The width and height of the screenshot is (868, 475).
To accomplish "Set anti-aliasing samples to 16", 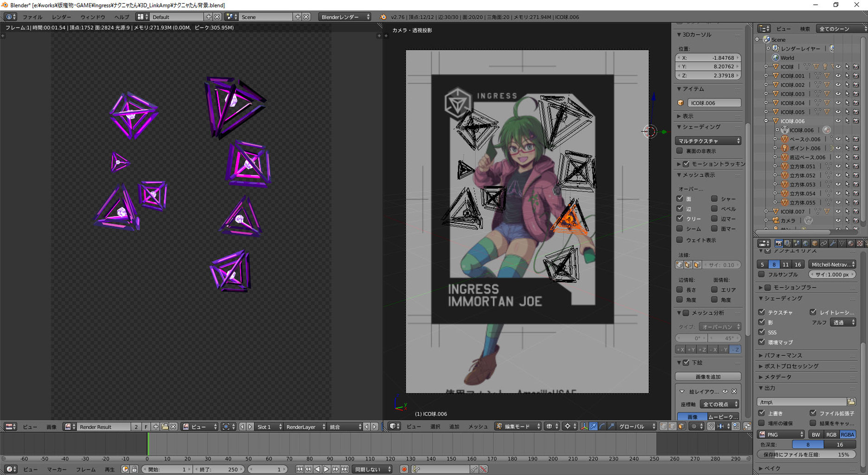I will point(798,264).
